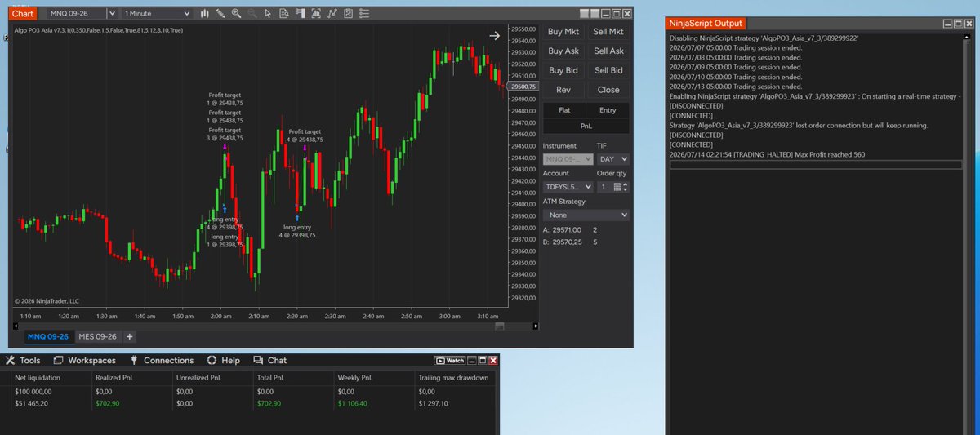
Task: Open the data box icon
Action: coord(283,14)
